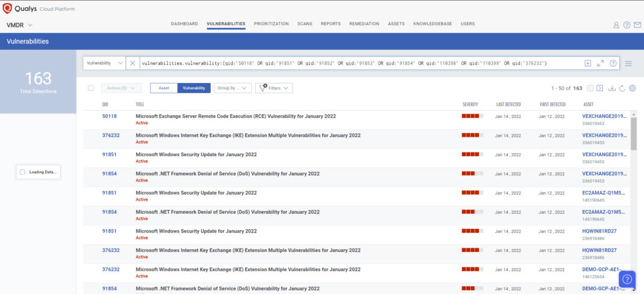Open the mail notifications icon
This screenshot has height=294, width=644.
pyautogui.click(x=637, y=25)
